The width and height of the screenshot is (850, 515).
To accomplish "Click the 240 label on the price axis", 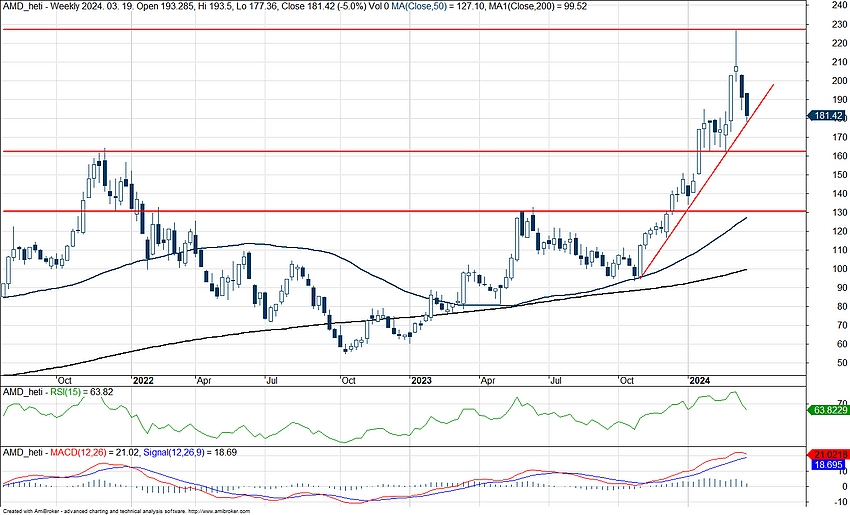I will click(841, 5).
